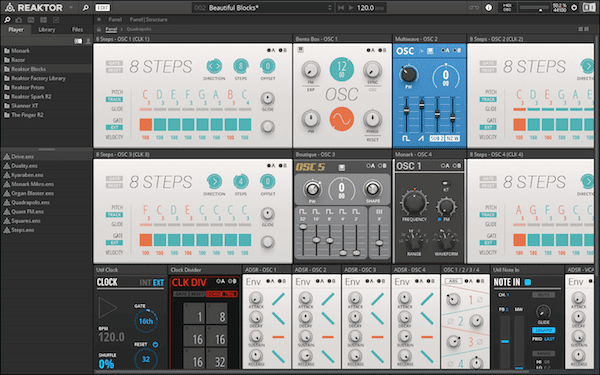This screenshot has width=600, height=375.
Task: Click the Panel breadcrumb link
Action: tap(111, 29)
